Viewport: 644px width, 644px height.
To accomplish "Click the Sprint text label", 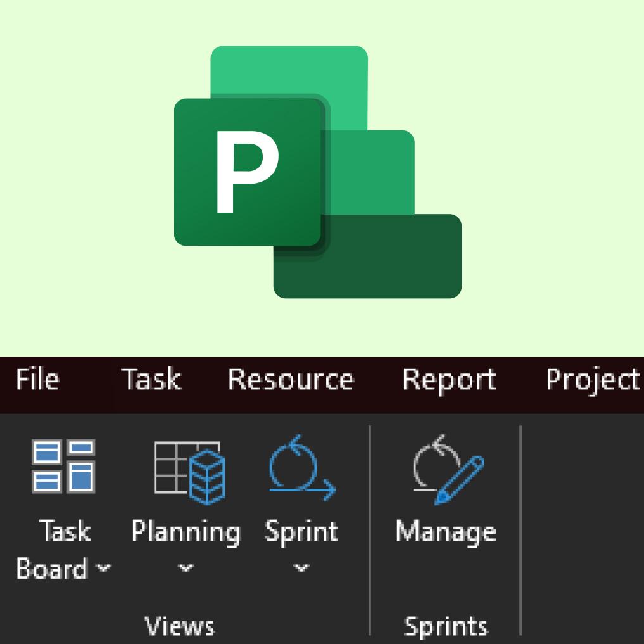I will pos(301,533).
